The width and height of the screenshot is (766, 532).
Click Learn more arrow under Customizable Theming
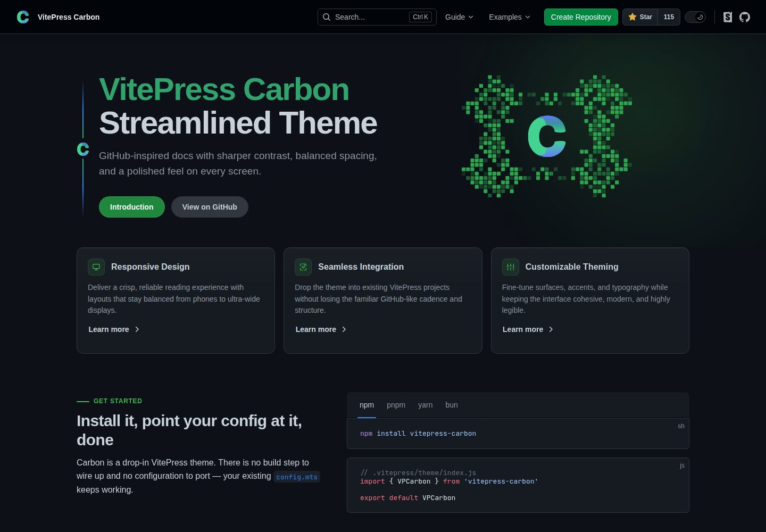[x=551, y=329]
